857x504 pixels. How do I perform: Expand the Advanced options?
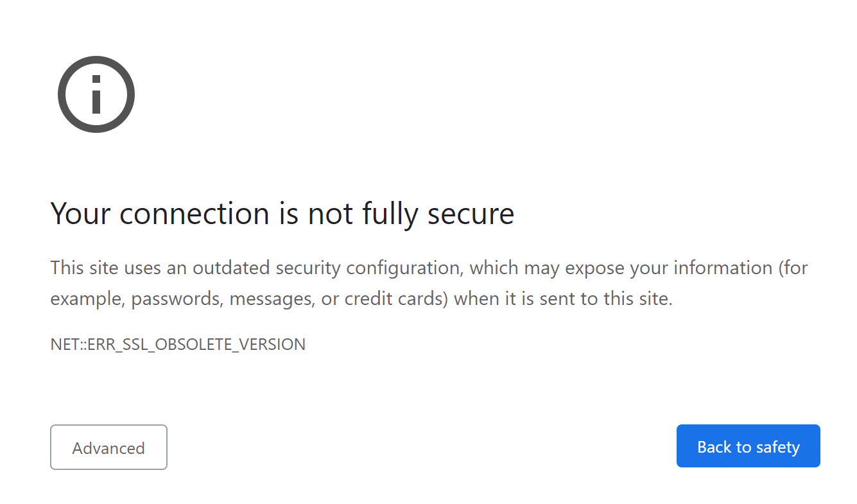click(108, 448)
